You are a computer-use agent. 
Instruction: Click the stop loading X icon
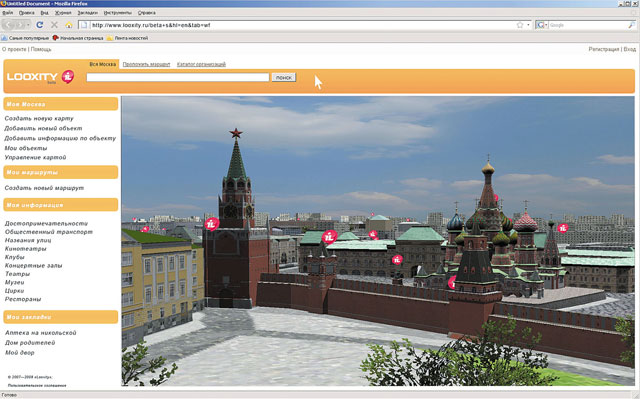pyautogui.click(x=54, y=25)
